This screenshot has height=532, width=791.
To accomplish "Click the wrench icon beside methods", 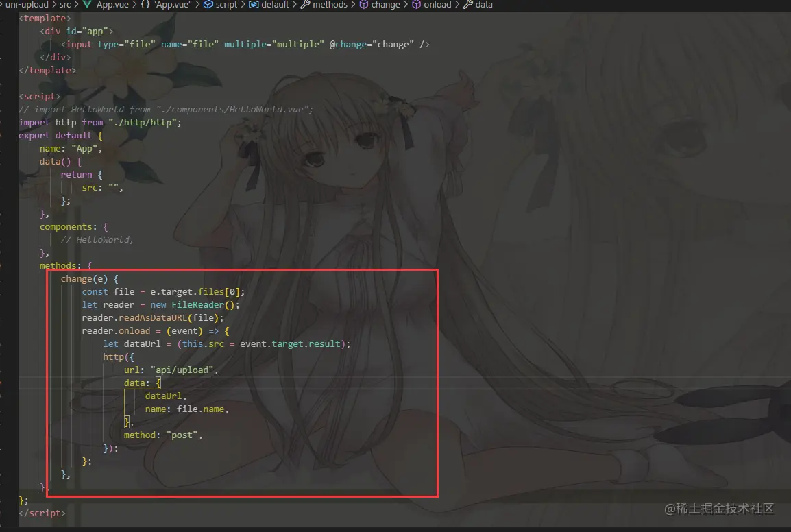I will point(305,5).
